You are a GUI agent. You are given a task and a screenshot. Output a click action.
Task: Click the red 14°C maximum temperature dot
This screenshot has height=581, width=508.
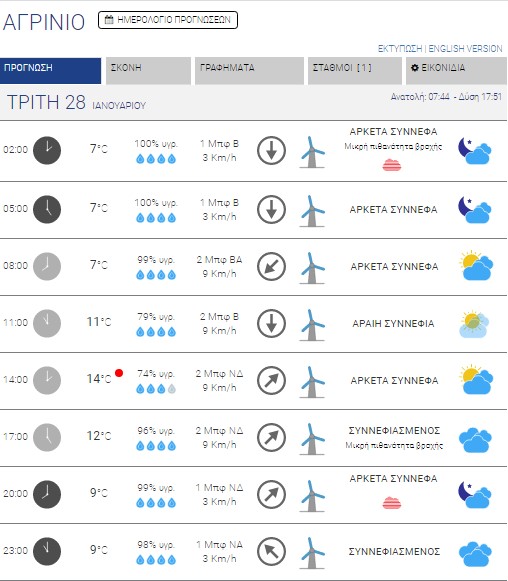click(x=119, y=373)
